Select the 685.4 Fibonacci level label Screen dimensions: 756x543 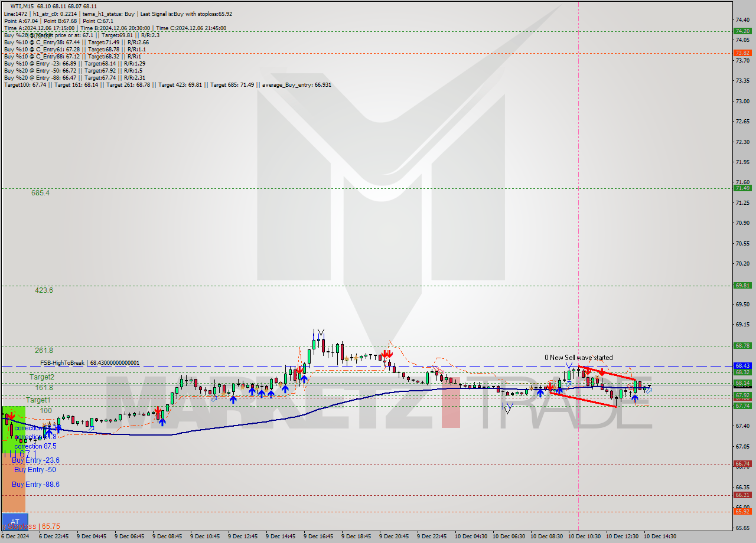[x=41, y=193]
